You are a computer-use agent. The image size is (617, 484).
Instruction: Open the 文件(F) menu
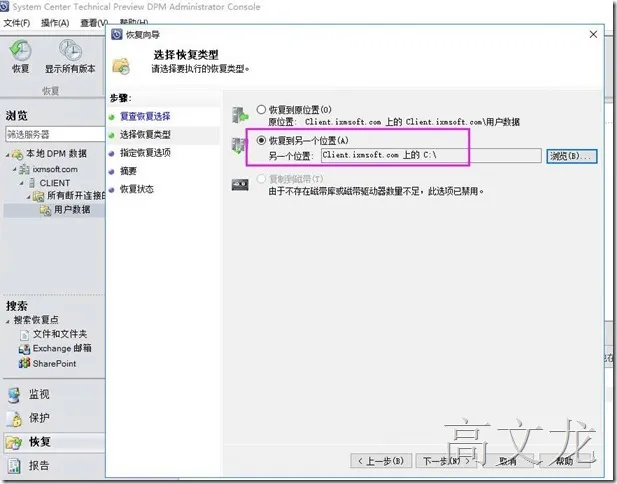pos(17,23)
